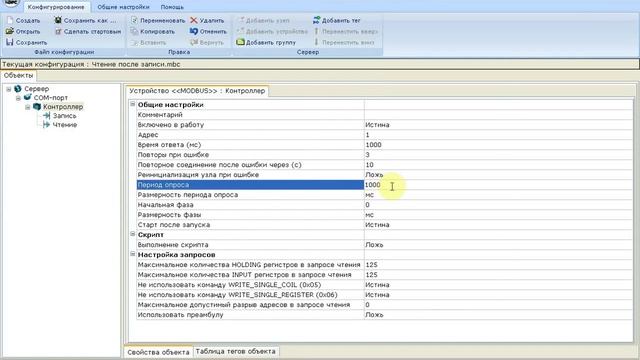The width and height of the screenshot is (640, 360).
Task: Collapse the Скрипт property section
Action: pos(133,234)
